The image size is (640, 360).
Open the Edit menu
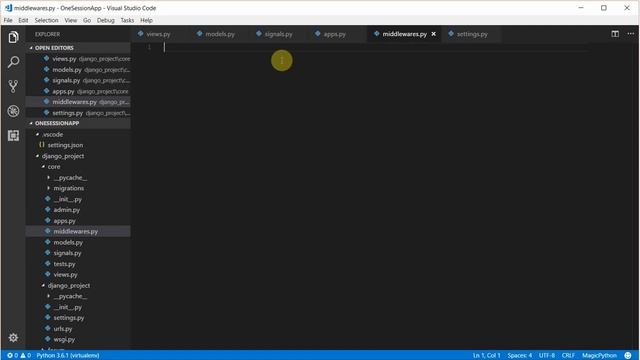point(23,20)
